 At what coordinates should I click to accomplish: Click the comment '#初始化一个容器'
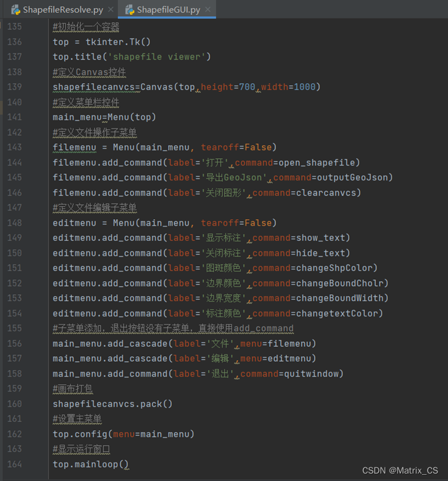coord(86,27)
